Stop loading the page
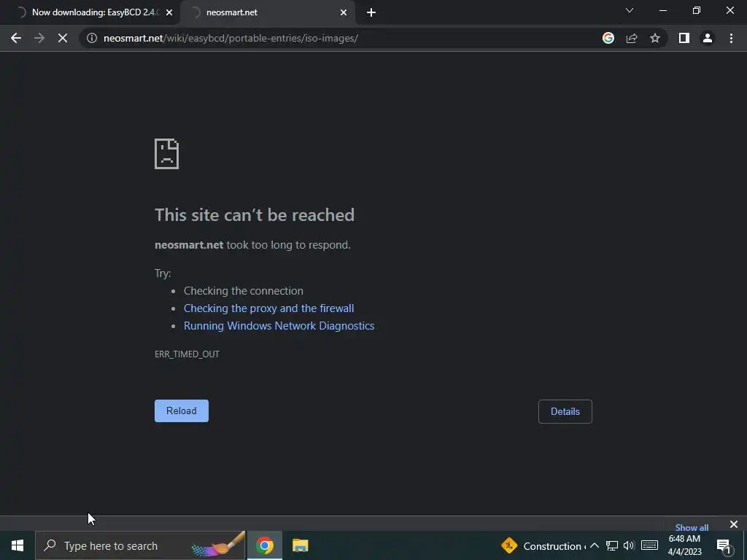 coord(63,38)
